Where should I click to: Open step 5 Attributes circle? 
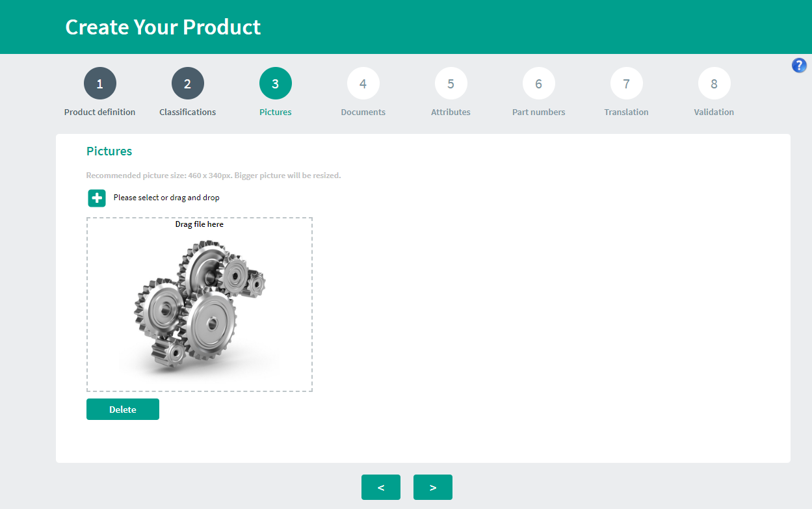pyautogui.click(x=451, y=83)
